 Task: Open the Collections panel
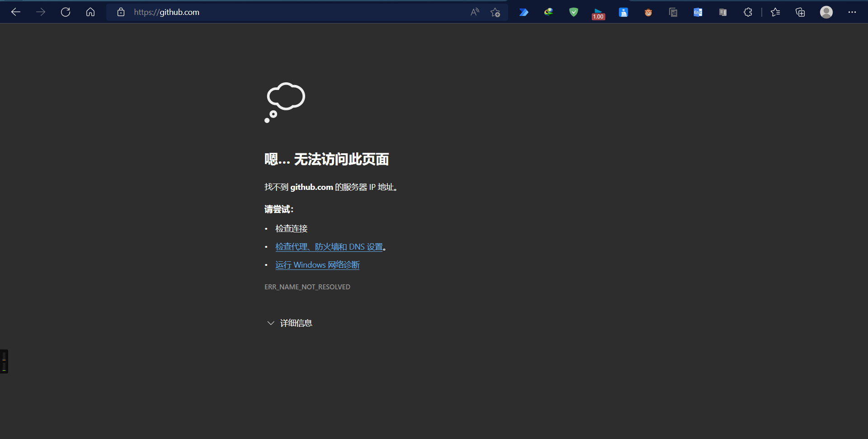(x=800, y=12)
